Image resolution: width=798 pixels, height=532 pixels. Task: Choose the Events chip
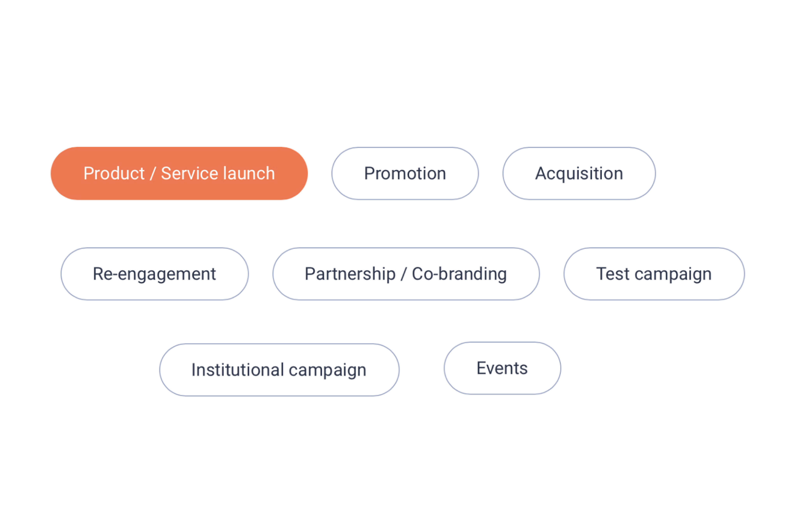tap(502, 368)
